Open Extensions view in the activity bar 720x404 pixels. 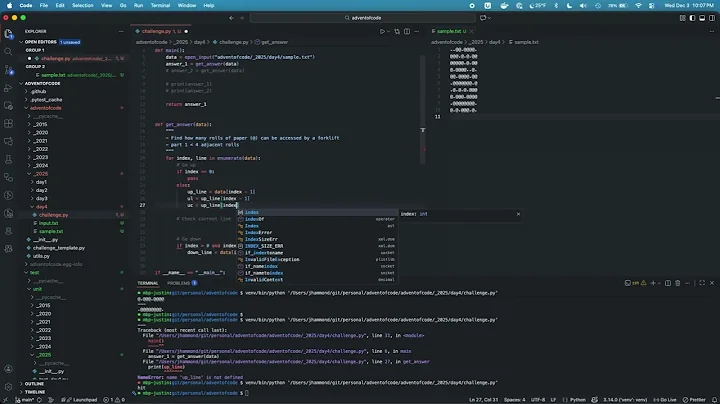8,123
